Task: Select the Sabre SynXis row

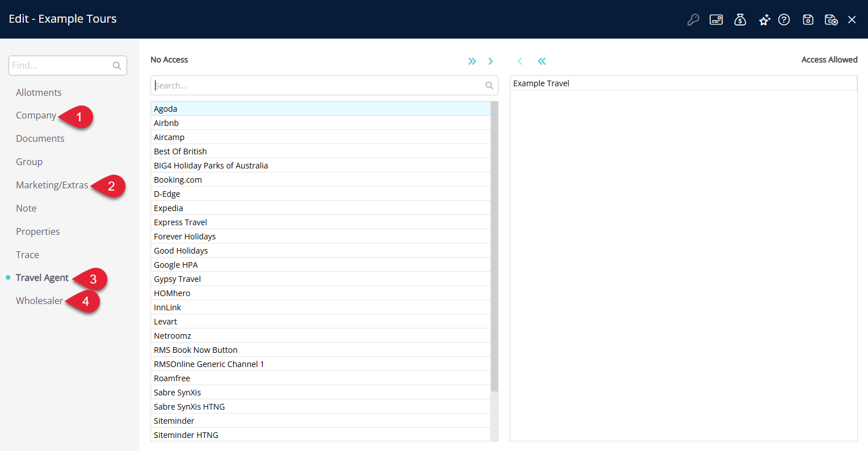Action: pyautogui.click(x=321, y=393)
